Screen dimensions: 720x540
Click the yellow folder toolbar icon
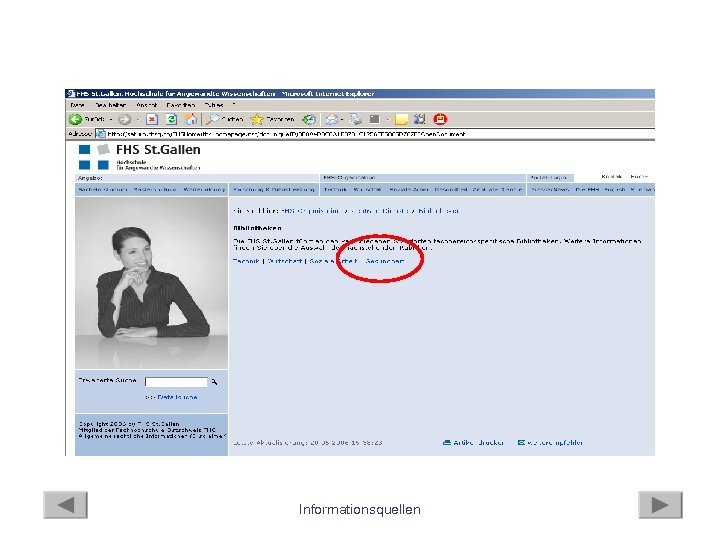(x=401, y=119)
